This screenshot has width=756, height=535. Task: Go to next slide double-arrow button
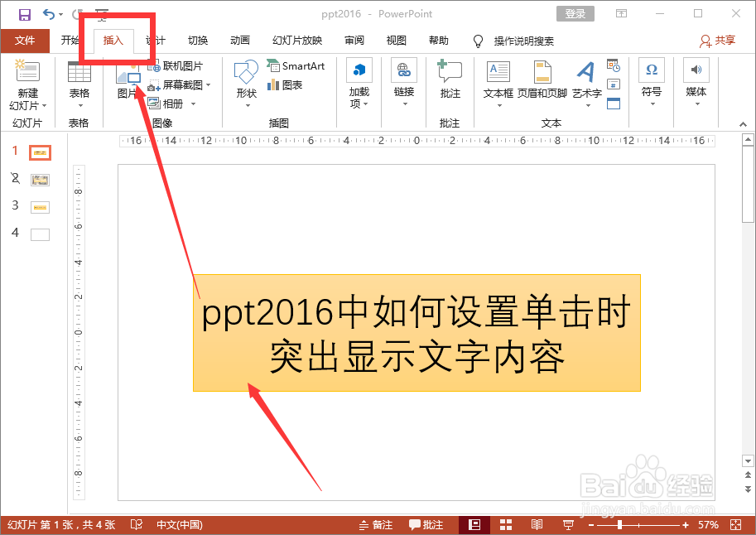coord(748,489)
